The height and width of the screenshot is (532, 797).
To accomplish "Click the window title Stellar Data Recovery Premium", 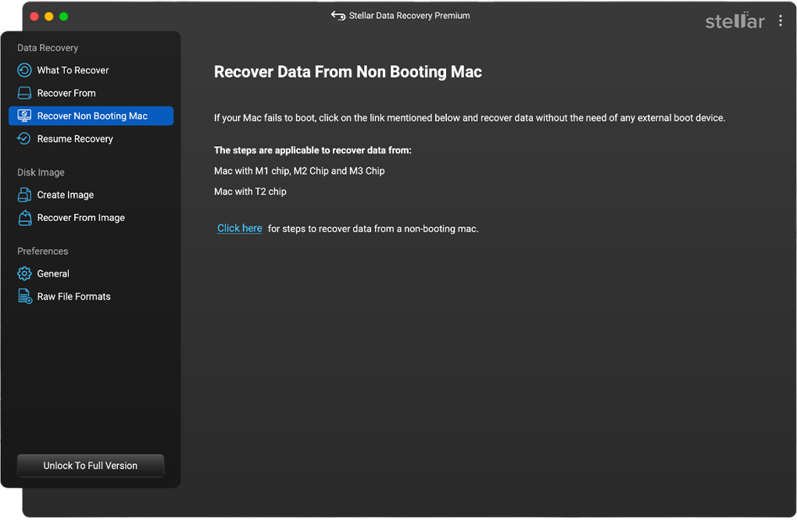I will click(x=409, y=16).
